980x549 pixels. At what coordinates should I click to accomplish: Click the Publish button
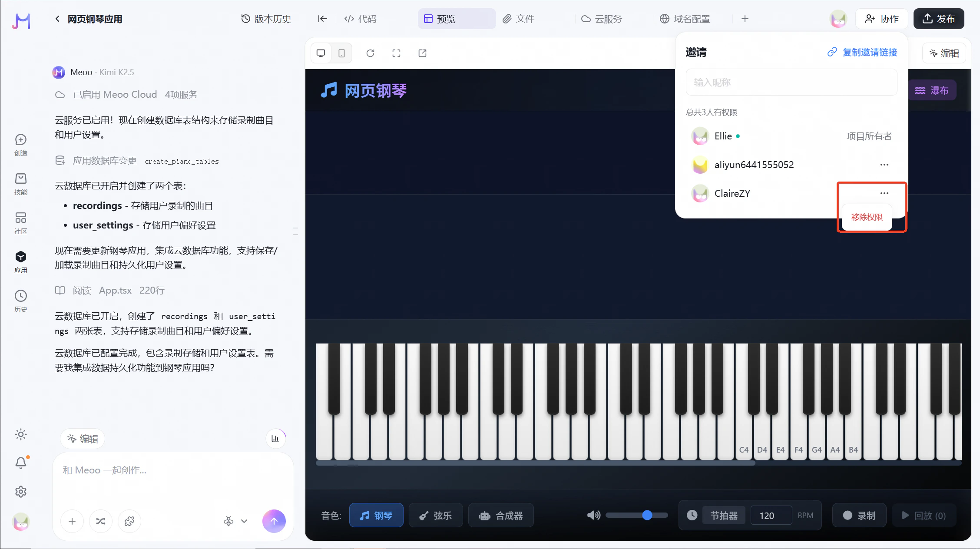(938, 19)
